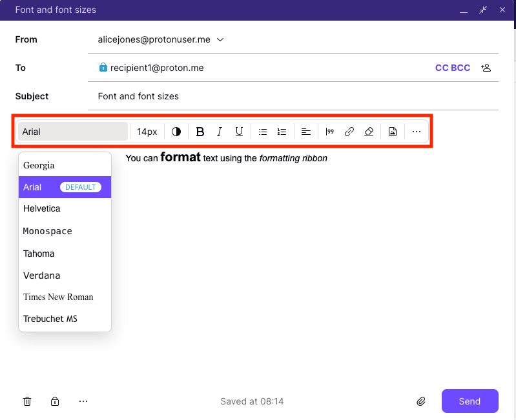Open more formatting options in the ribbon
Viewport: 516px width, 420px height.
click(x=417, y=132)
